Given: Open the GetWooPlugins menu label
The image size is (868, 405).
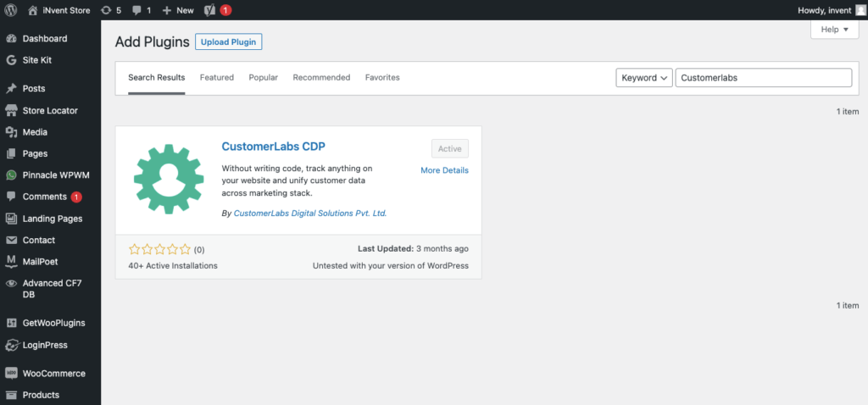Looking at the screenshot, I should (53, 323).
